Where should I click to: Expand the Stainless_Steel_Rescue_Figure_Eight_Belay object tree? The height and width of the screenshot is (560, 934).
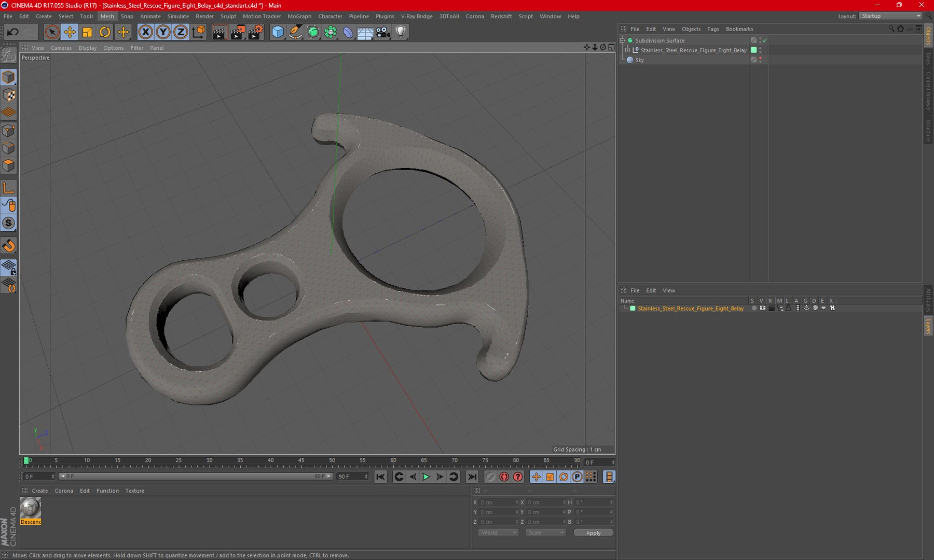(627, 50)
